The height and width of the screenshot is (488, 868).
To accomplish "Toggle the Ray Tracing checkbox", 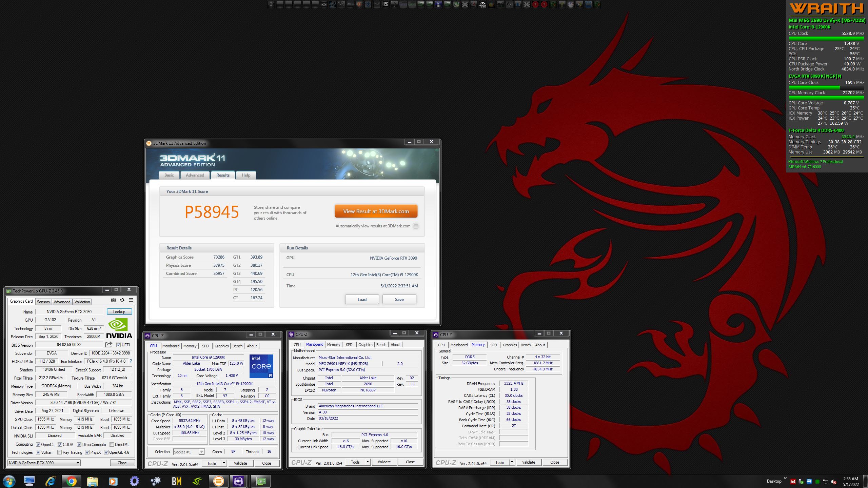I will (x=60, y=452).
